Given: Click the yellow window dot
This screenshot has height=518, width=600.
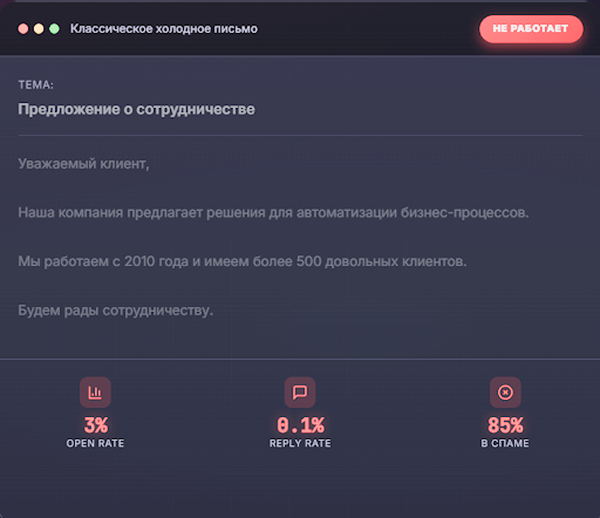Looking at the screenshot, I should coord(39,29).
